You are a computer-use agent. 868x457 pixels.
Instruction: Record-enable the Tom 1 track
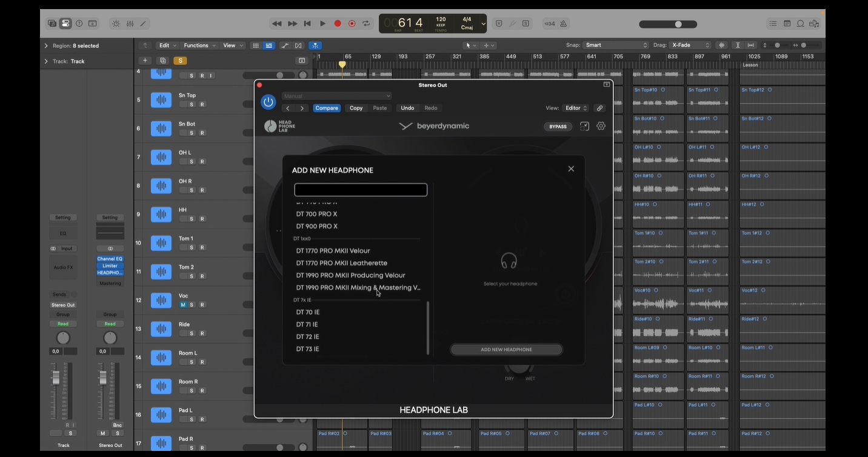(202, 247)
